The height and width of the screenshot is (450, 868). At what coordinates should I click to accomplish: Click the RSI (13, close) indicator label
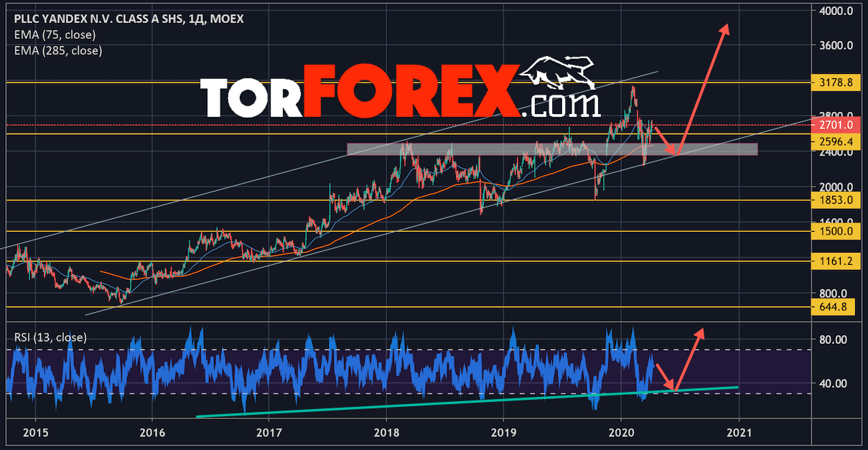coord(50,337)
